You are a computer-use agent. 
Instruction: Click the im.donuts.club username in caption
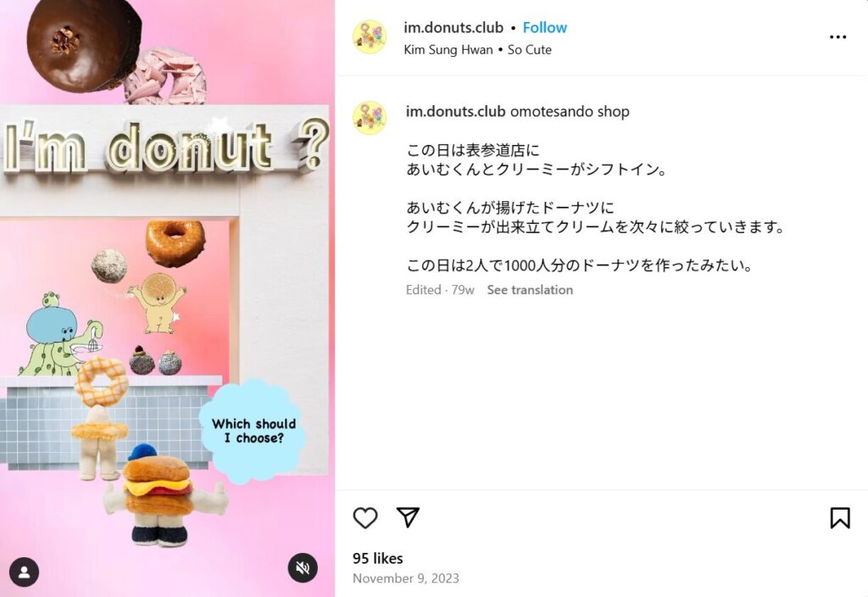pos(455,111)
